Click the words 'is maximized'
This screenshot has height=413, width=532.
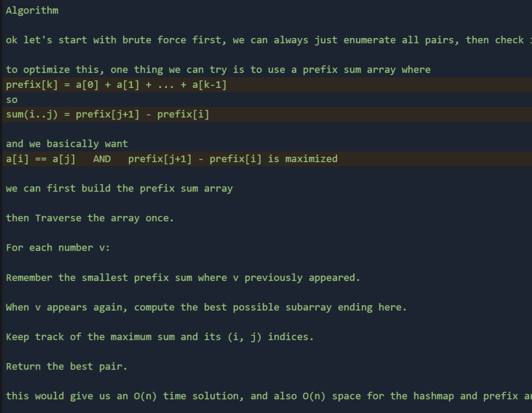303,159
